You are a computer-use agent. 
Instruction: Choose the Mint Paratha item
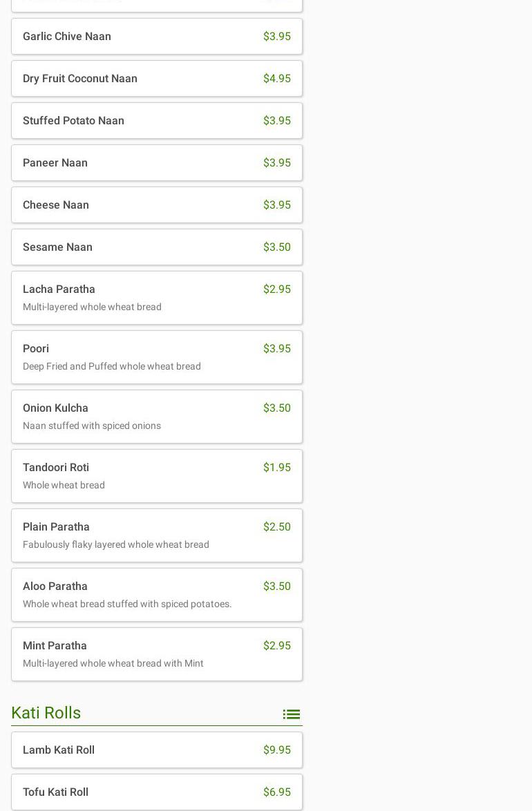click(156, 654)
